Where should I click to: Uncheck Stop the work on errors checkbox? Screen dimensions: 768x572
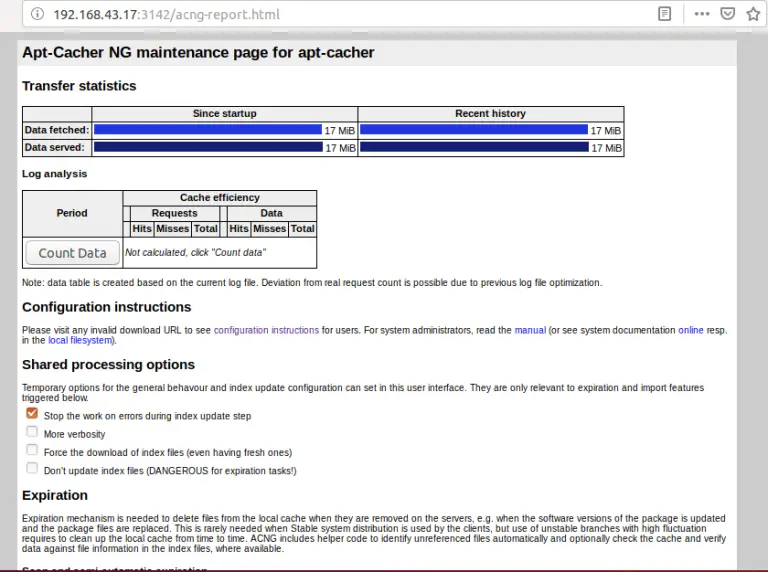(32, 413)
